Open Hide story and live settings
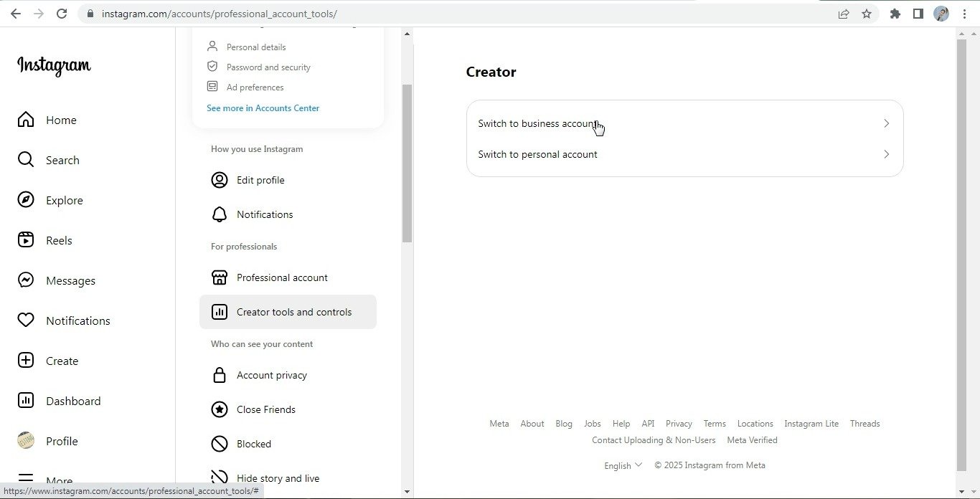 click(288, 478)
